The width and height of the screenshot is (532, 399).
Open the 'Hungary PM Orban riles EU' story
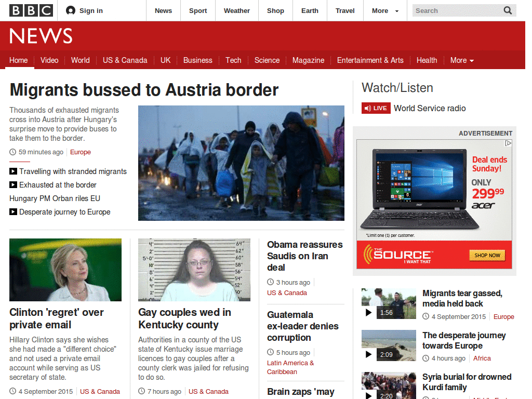55,198
